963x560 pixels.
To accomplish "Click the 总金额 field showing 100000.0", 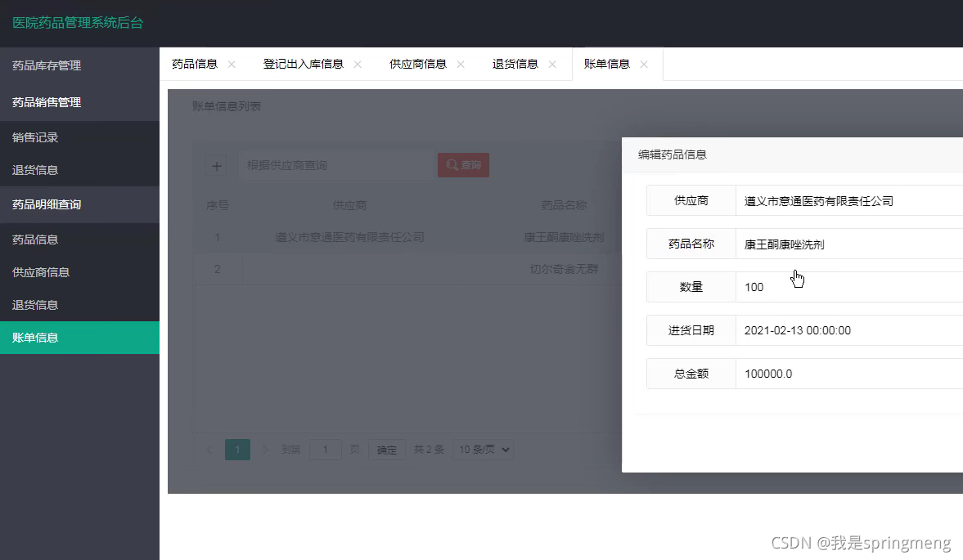I will pos(849,374).
